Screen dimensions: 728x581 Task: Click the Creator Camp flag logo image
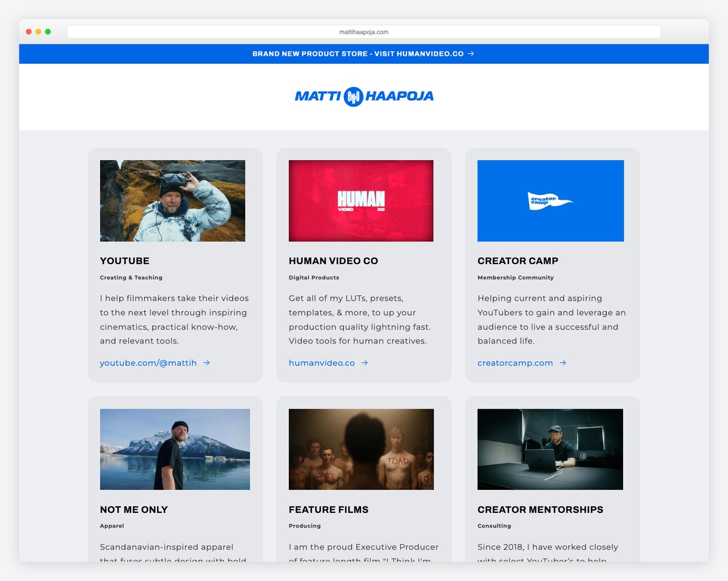(x=550, y=200)
